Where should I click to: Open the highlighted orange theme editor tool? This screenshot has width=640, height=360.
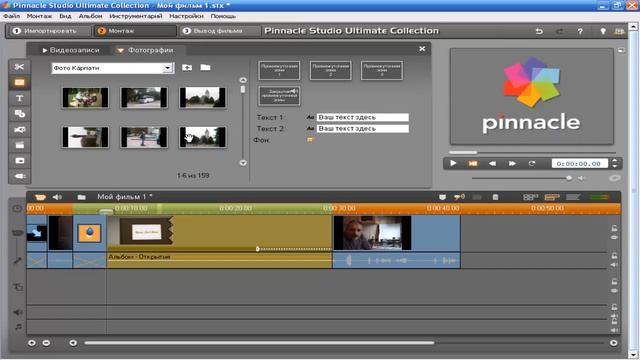pyautogui.click(x=19, y=82)
